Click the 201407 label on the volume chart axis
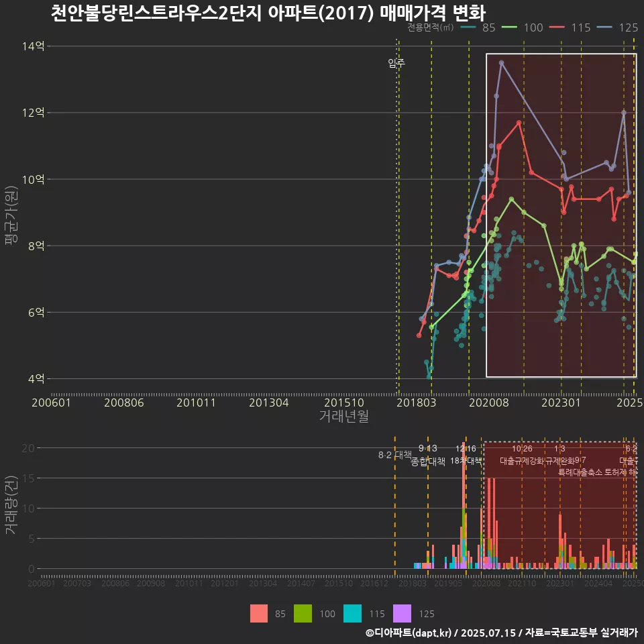 [x=301, y=583]
